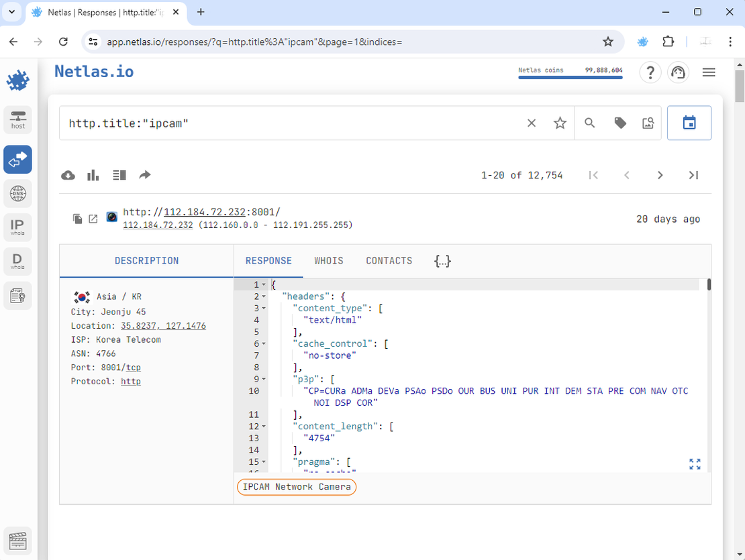
Task: Open the IP whois sidebar icon
Action: tap(18, 227)
